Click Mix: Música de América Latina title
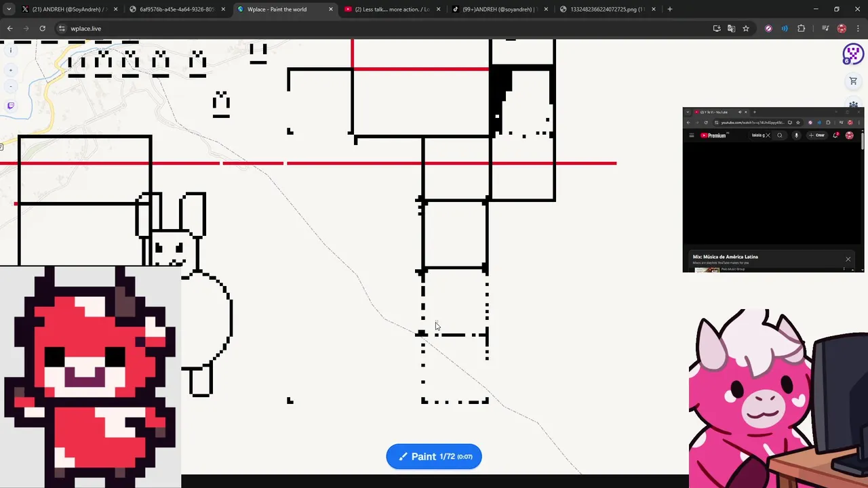 point(726,257)
